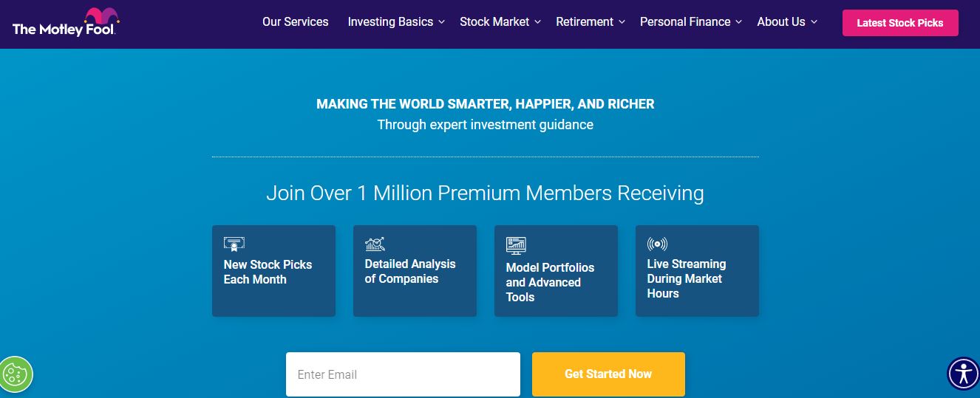980x398 pixels.
Task: Click the Latest Stock Picks button
Action: pos(900,23)
